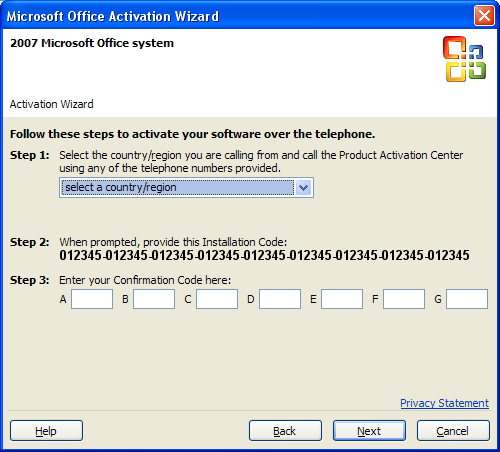The image size is (500, 452).
Task: Focus confirmation code field C
Action: pos(217,299)
